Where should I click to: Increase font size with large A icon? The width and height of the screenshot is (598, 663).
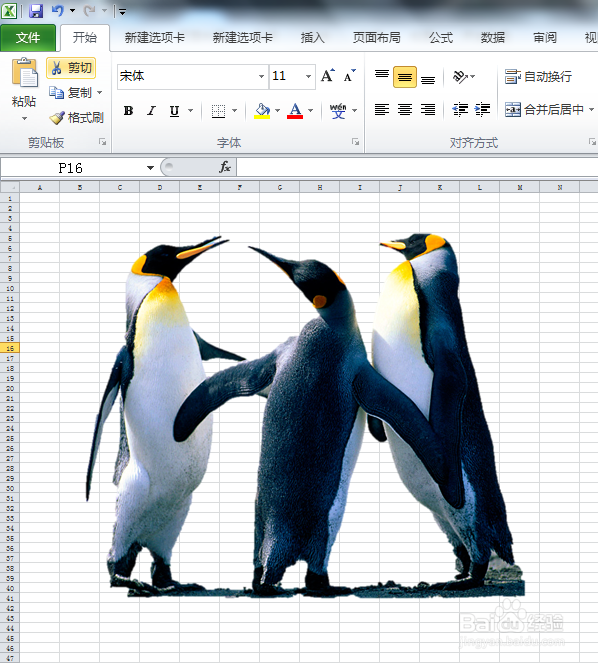(x=328, y=76)
